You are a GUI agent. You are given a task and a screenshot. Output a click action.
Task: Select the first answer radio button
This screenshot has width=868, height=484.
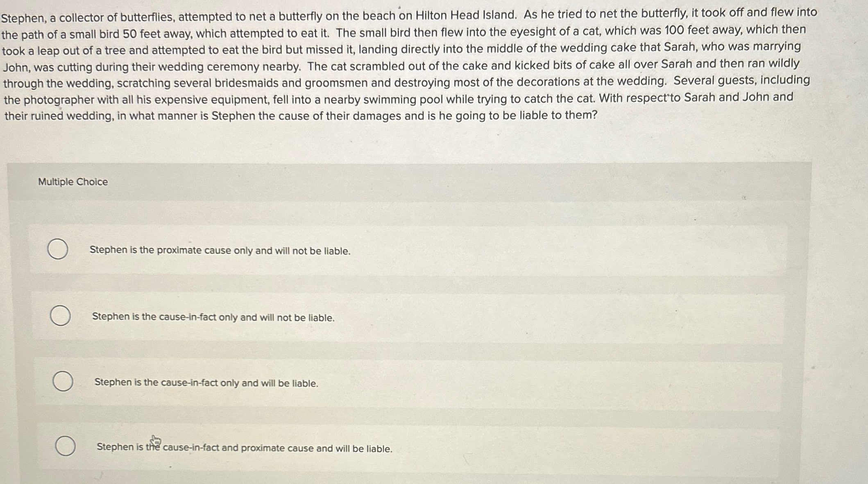(x=59, y=249)
